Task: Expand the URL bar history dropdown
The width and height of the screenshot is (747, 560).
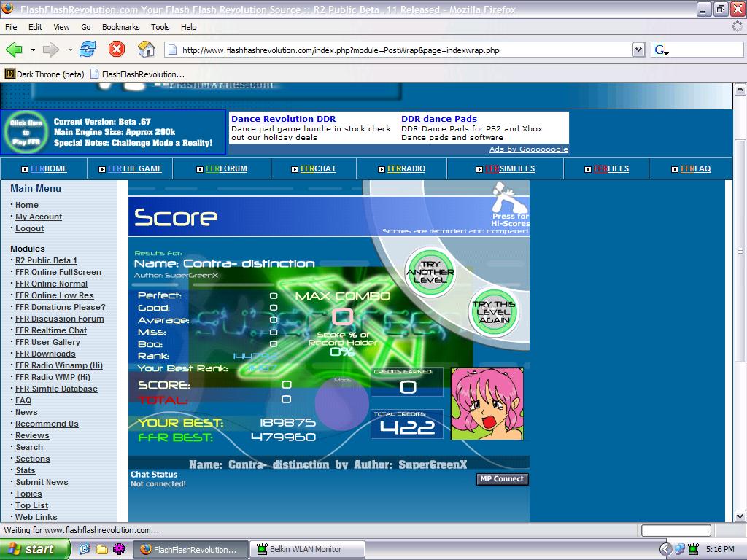Action: [638, 50]
